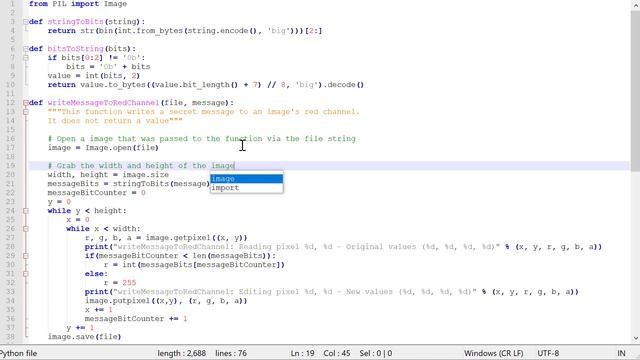Viewport: 640px width, 360px height.
Task: Click the 'r = int(messageBits[messageBitCounter])' line
Action: pyautogui.click(x=194, y=264)
